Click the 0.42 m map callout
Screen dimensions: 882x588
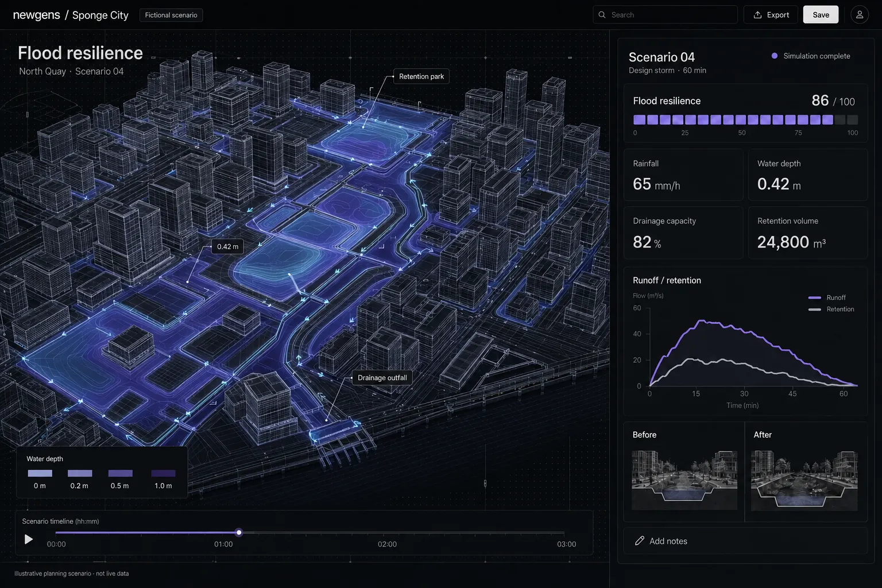pyautogui.click(x=227, y=246)
